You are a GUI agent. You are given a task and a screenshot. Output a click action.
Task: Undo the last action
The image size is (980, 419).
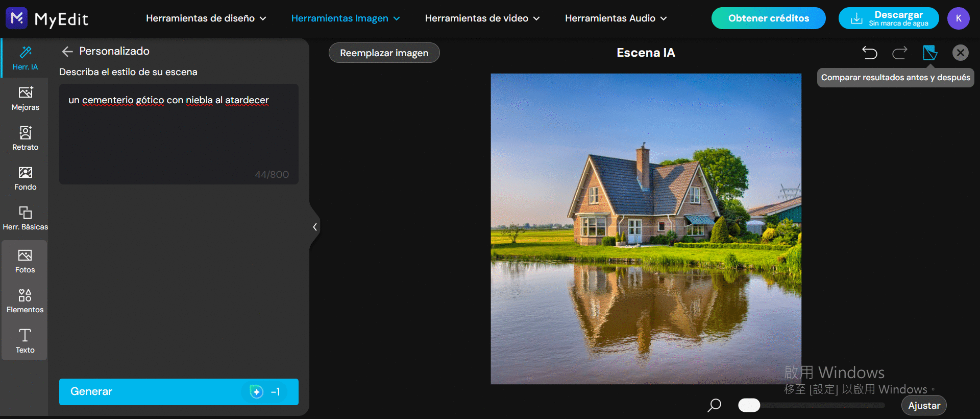(869, 53)
